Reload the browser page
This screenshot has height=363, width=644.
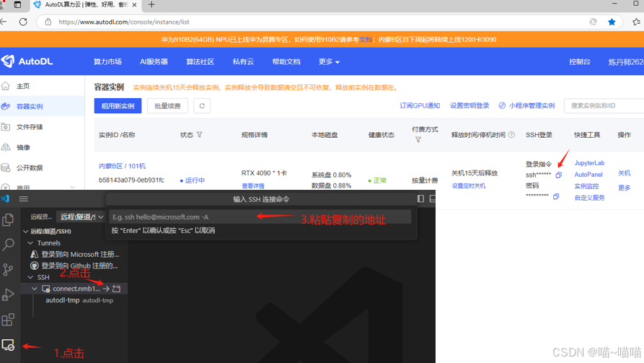coord(23,22)
